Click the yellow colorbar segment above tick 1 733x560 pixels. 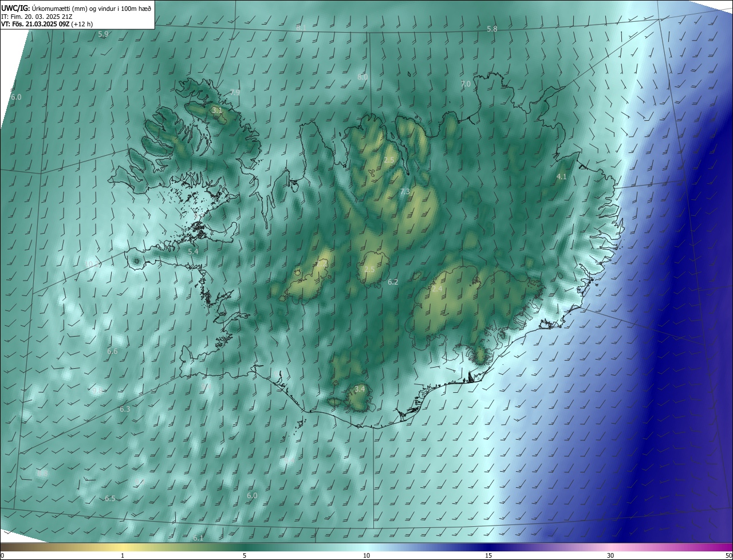click(123, 547)
